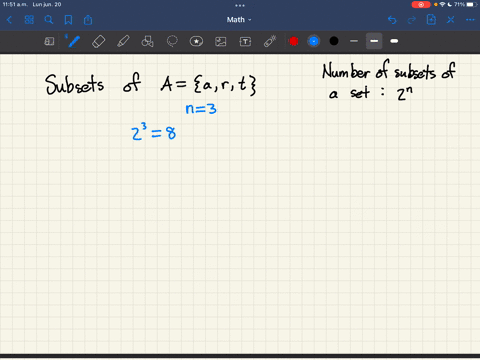
Task: Select the Text box tool
Action: click(x=245, y=41)
